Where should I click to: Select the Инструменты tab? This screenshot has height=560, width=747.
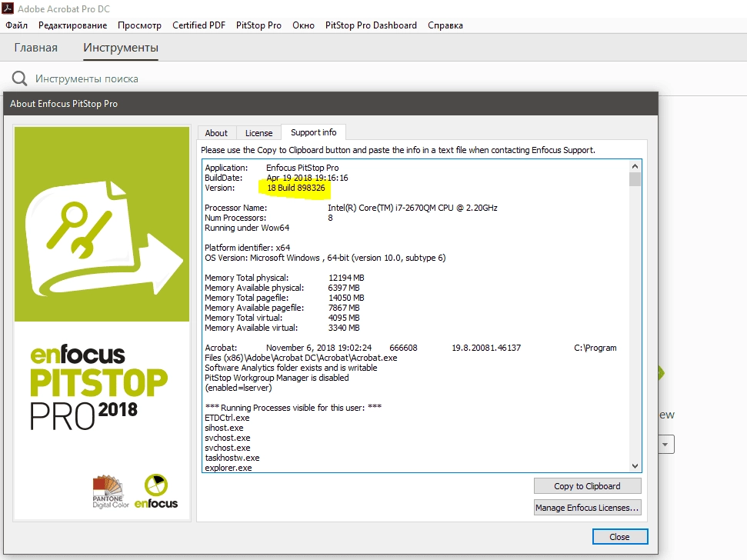(121, 48)
